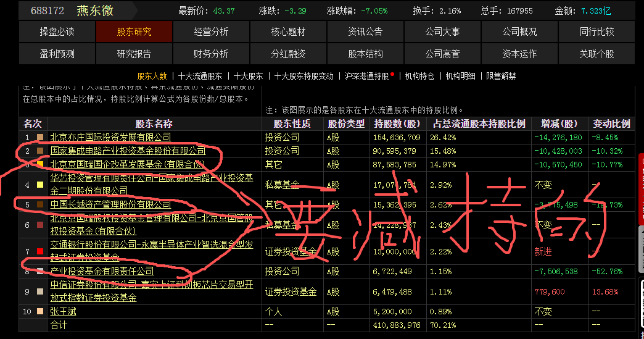This screenshot has height=339, width=644.
Task: Select the 分红融资 tab
Action: 288,54
